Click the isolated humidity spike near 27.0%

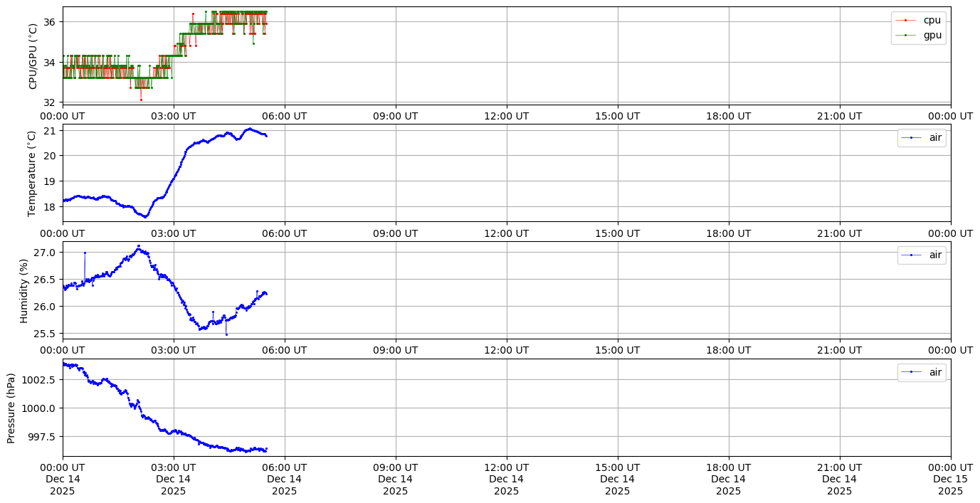[85, 253]
